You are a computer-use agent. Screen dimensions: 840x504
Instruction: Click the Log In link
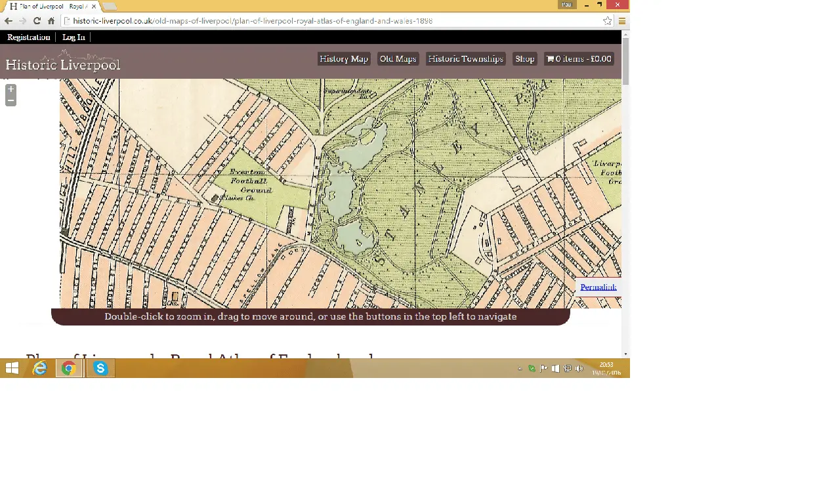[73, 37]
